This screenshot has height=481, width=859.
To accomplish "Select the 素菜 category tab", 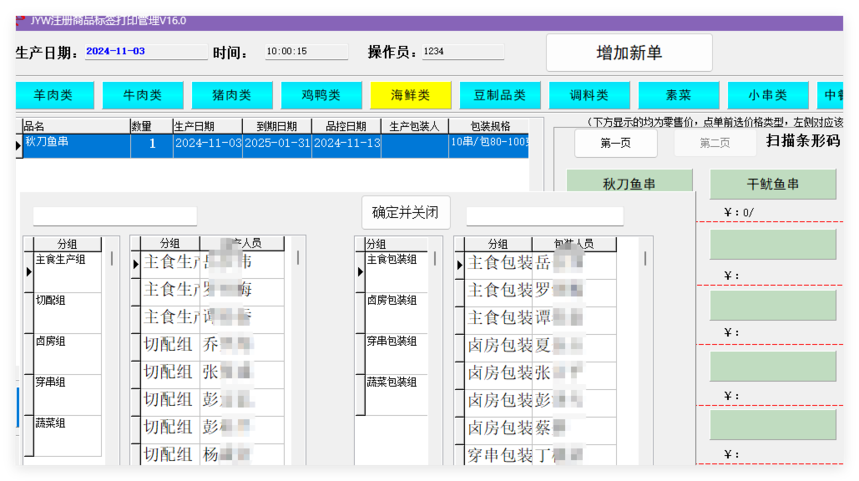I will [x=678, y=95].
